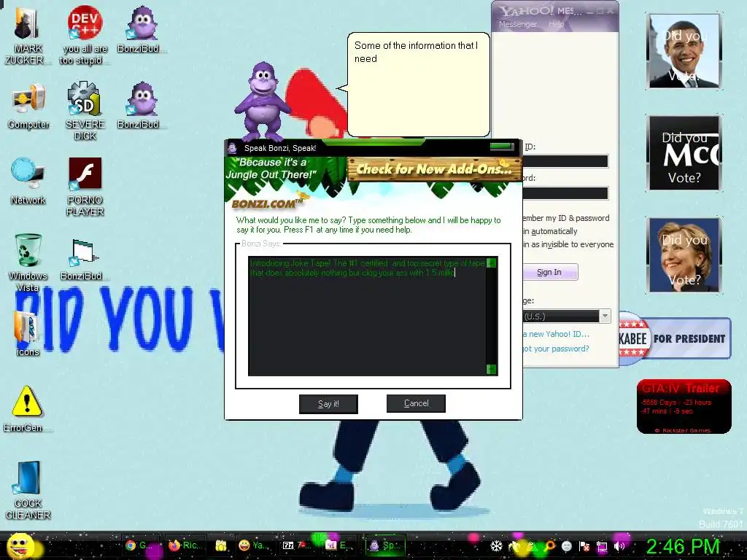Switch to the Yahoo "Ya..." taskbar button
The image size is (747, 560).
pos(255,545)
